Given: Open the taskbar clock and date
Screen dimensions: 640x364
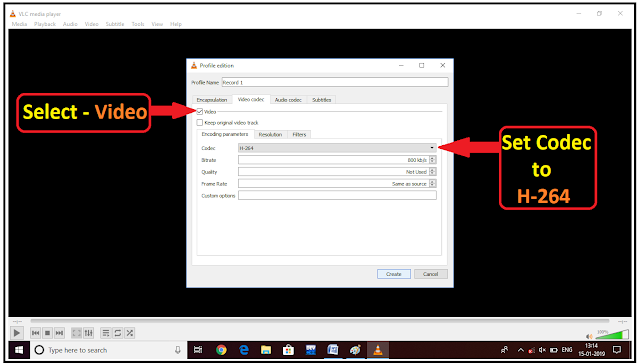Looking at the screenshot, I should [591, 350].
